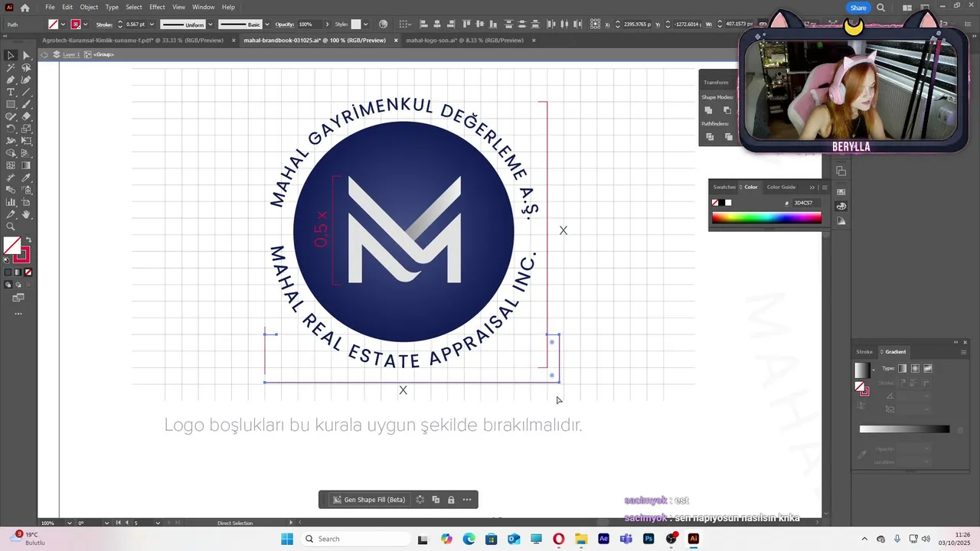Screen dimensions: 980x551
Task: Select the Column Graph tool
Action: tap(11, 203)
